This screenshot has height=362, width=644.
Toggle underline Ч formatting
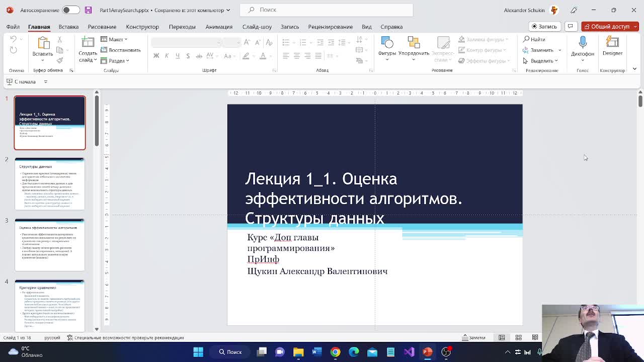tap(177, 56)
